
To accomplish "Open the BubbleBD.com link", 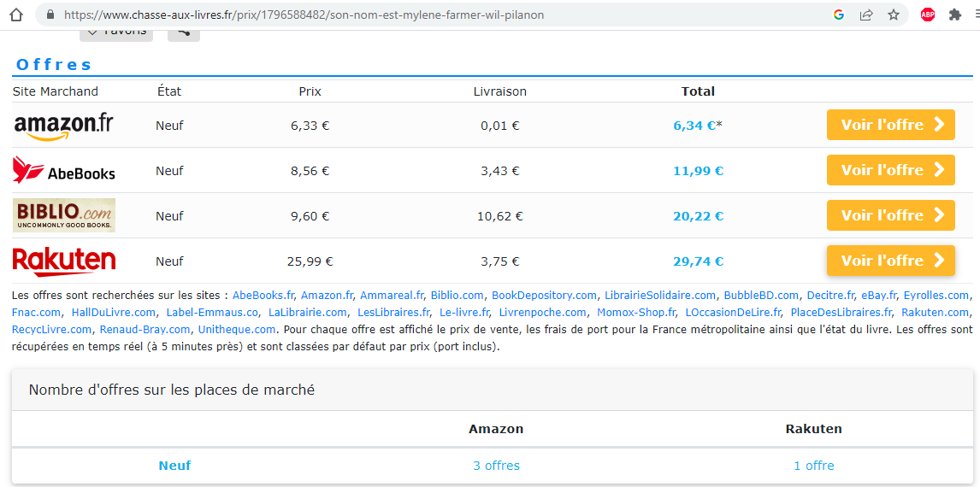I will point(761,295).
